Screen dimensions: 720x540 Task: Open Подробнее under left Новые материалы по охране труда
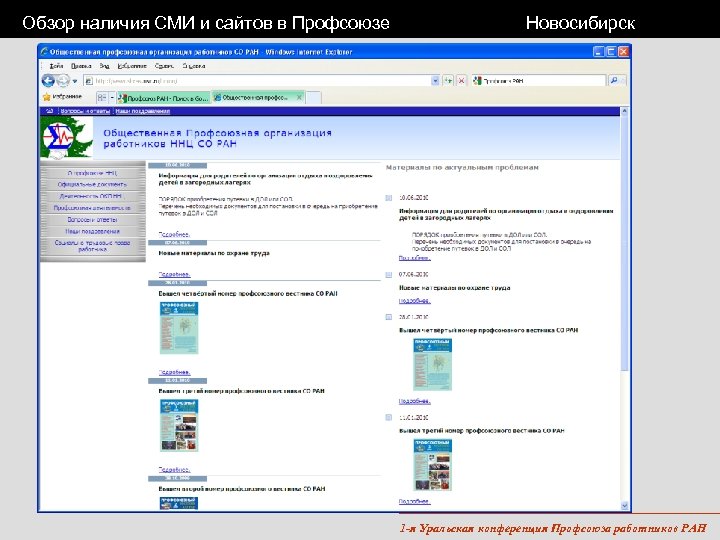point(174,274)
